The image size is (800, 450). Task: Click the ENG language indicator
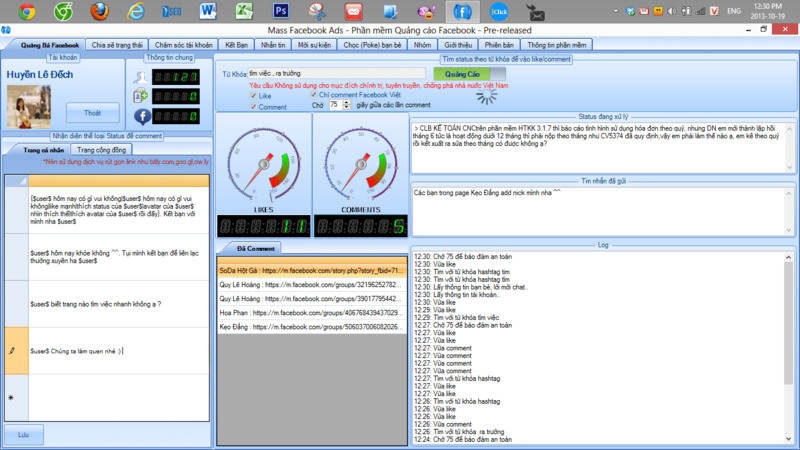tap(734, 11)
